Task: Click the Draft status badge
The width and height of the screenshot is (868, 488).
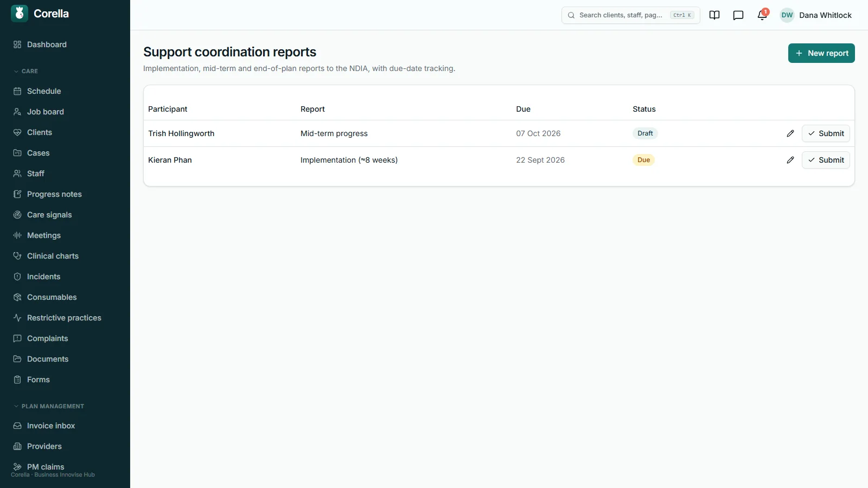Action: 645,133
